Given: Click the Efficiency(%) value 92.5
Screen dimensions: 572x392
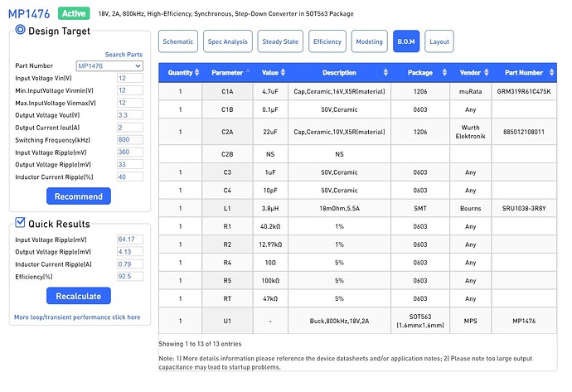Looking at the screenshot, I should [130, 277].
